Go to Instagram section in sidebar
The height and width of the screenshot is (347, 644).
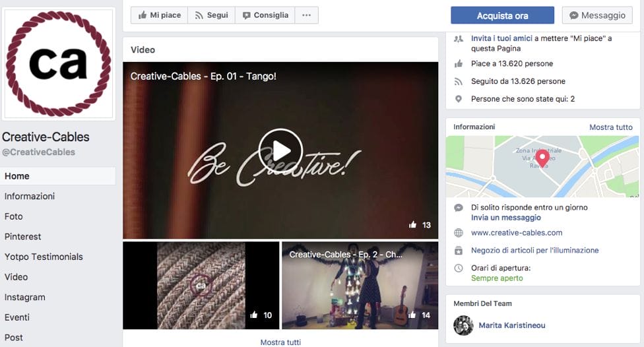(25, 298)
